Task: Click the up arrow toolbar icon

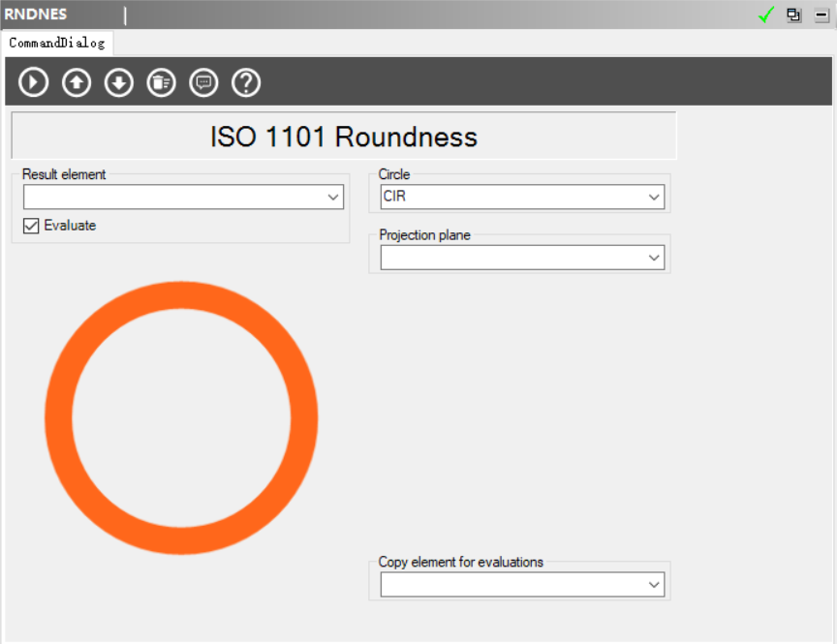Action: (77, 83)
